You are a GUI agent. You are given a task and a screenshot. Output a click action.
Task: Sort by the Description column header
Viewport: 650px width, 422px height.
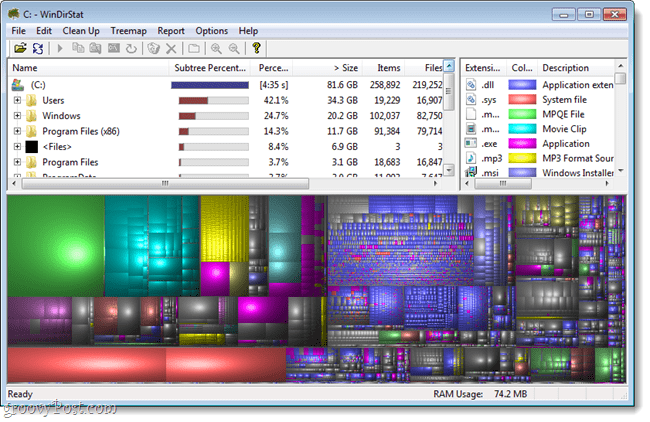click(x=576, y=68)
